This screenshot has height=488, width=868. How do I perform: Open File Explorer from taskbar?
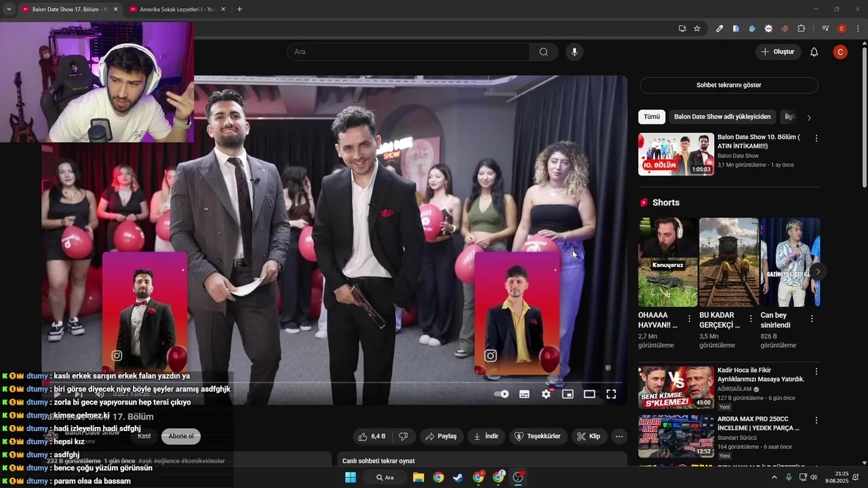tap(418, 478)
